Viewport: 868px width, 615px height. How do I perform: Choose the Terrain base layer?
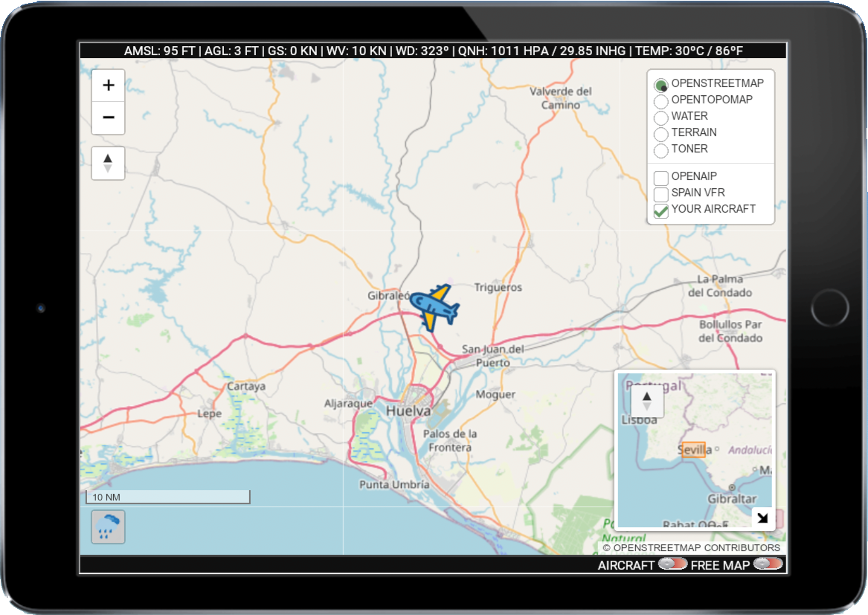pos(660,134)
